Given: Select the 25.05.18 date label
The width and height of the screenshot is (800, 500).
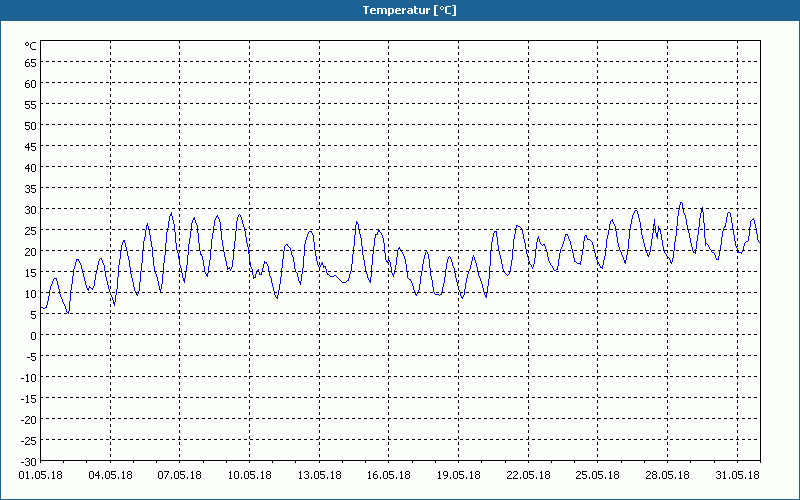Looking at the screenshot, I should point(597,475).
